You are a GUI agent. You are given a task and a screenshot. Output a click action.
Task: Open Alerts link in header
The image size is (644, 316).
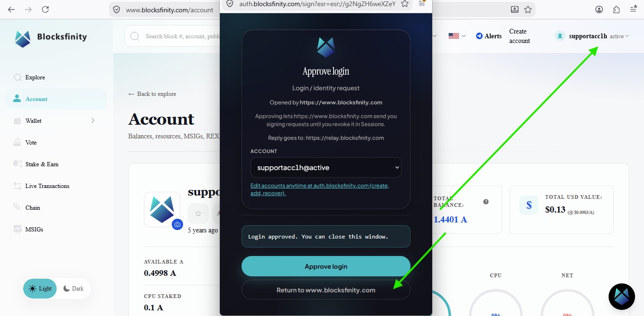coord(489,36)
